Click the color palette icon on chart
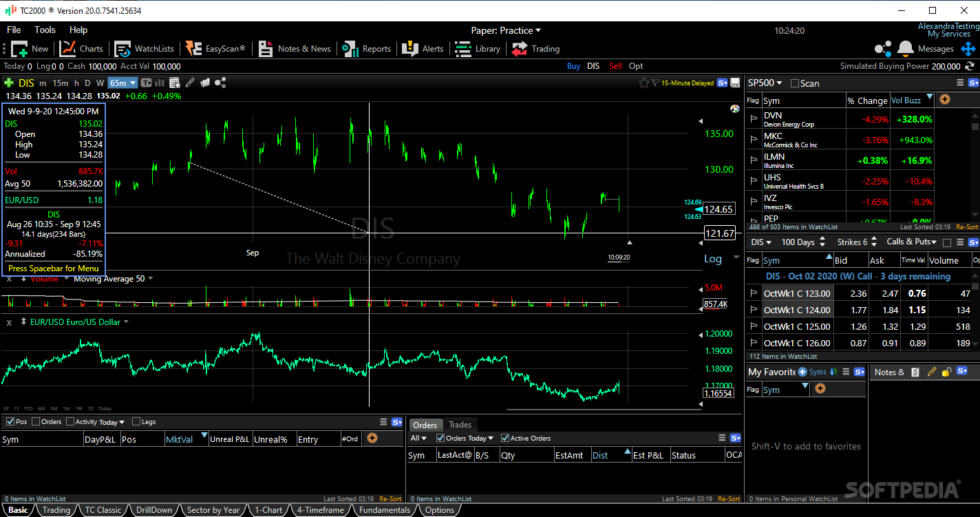The height and width of the screenshot is (517, 980). (x=734, y=109)
